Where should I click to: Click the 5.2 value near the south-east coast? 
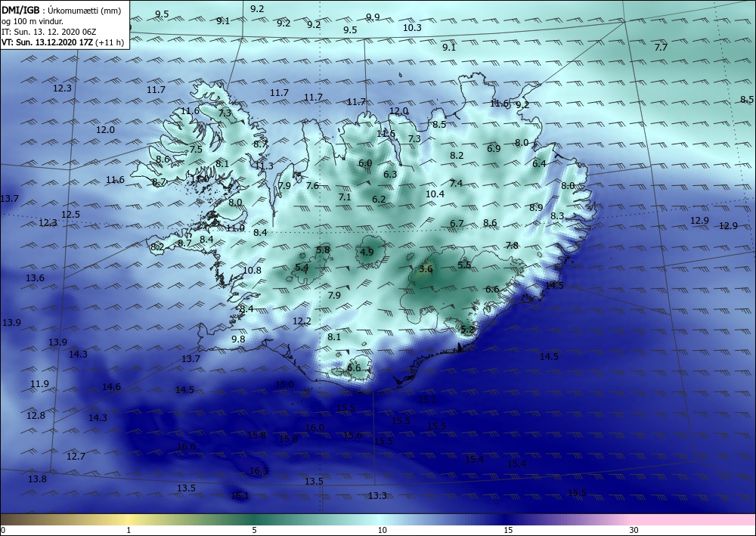click(468, 330)
